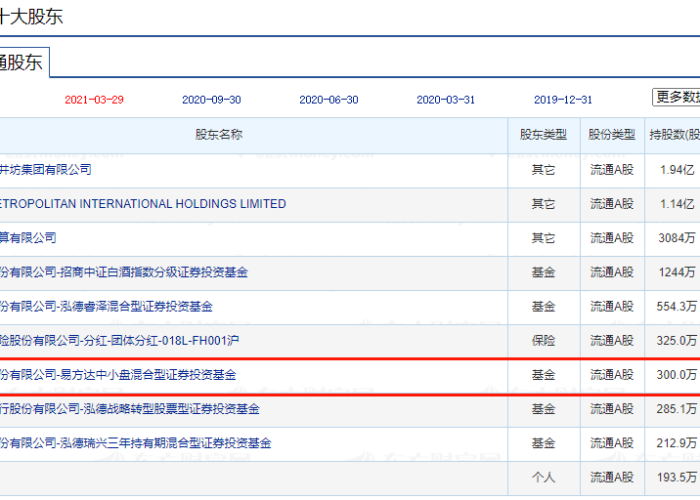Select the 2021-03-29 report date
The width and height of the screenshot is (700, 500).
pyautogui.click(x=94, y=100)
